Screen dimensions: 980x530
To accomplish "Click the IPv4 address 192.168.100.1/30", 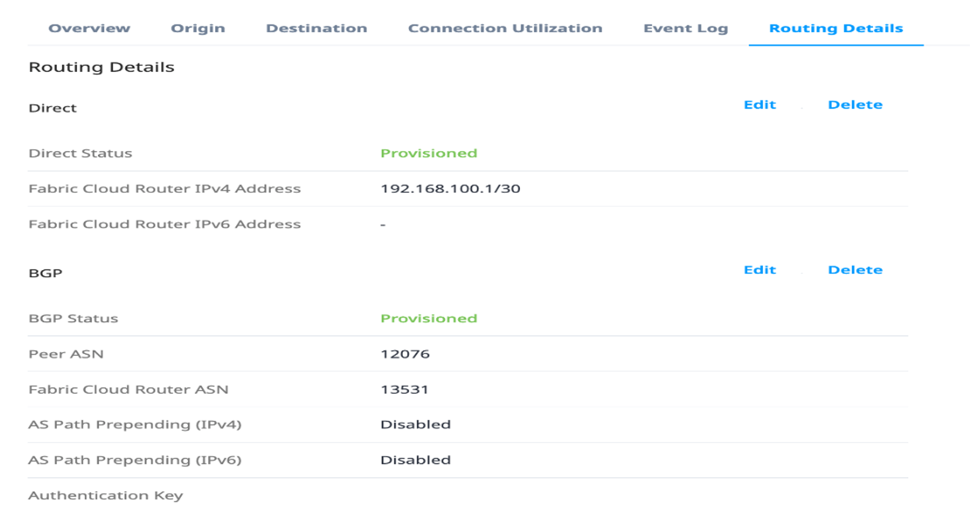I will (x=450, y=189).
